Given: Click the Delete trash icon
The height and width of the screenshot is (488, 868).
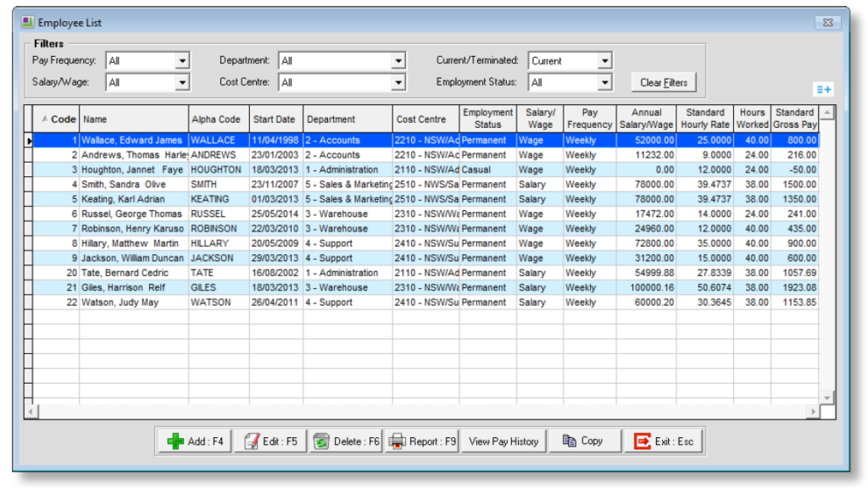Looking at the screenshot, I should [320, 440].
